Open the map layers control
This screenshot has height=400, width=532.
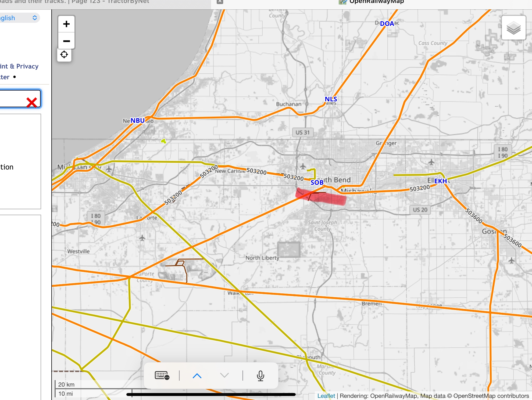pyautogui.click(x=513, y=28)
